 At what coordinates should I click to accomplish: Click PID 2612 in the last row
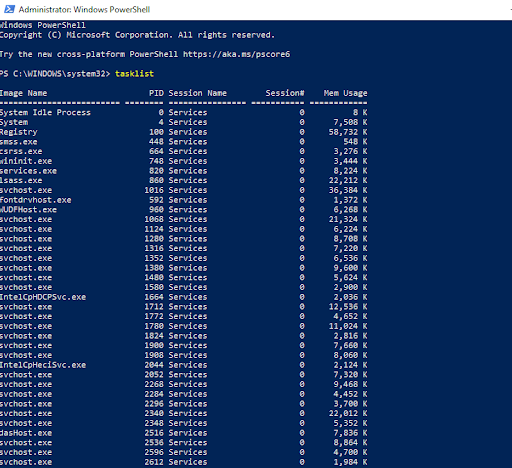pos(154,462)
